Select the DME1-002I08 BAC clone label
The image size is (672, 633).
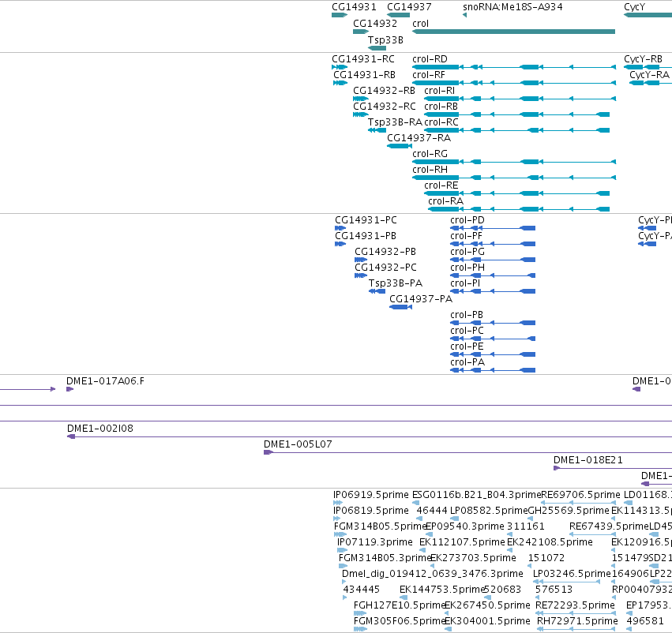tap(99, 429)
